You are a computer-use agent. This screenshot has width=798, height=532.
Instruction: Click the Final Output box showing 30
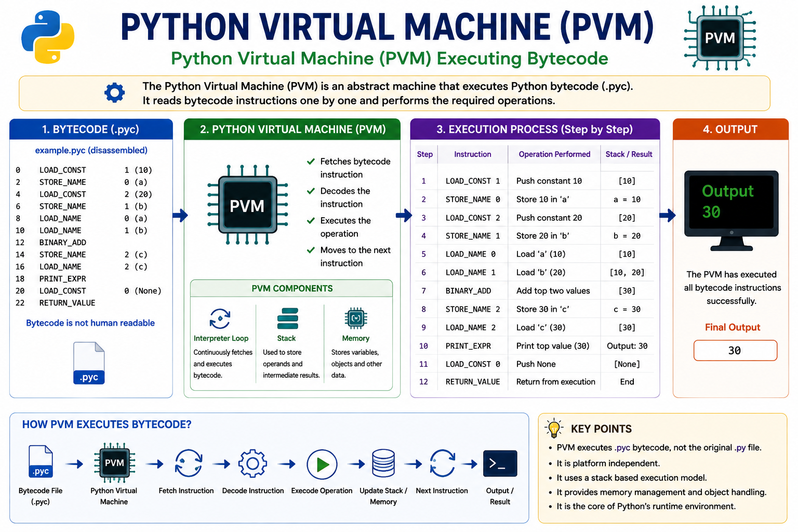coord(735,351)
